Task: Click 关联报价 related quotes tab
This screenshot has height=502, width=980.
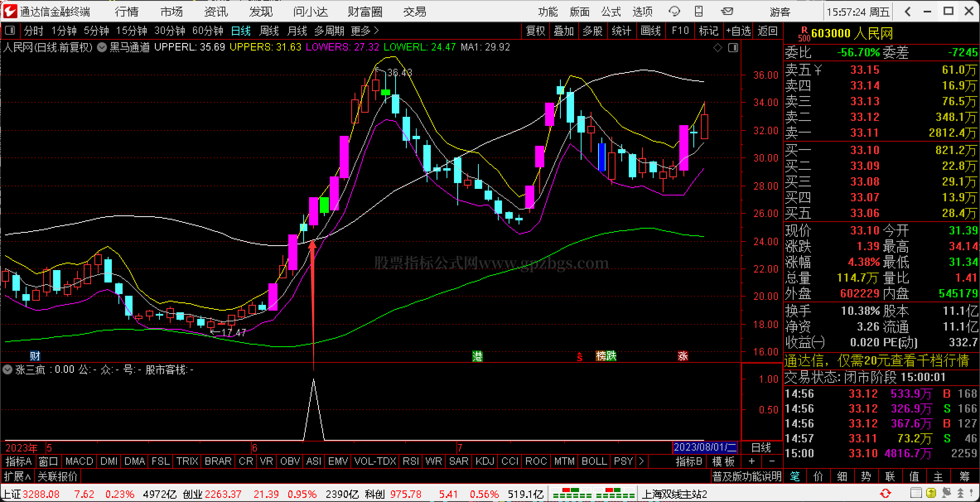Action: (58, 476)
